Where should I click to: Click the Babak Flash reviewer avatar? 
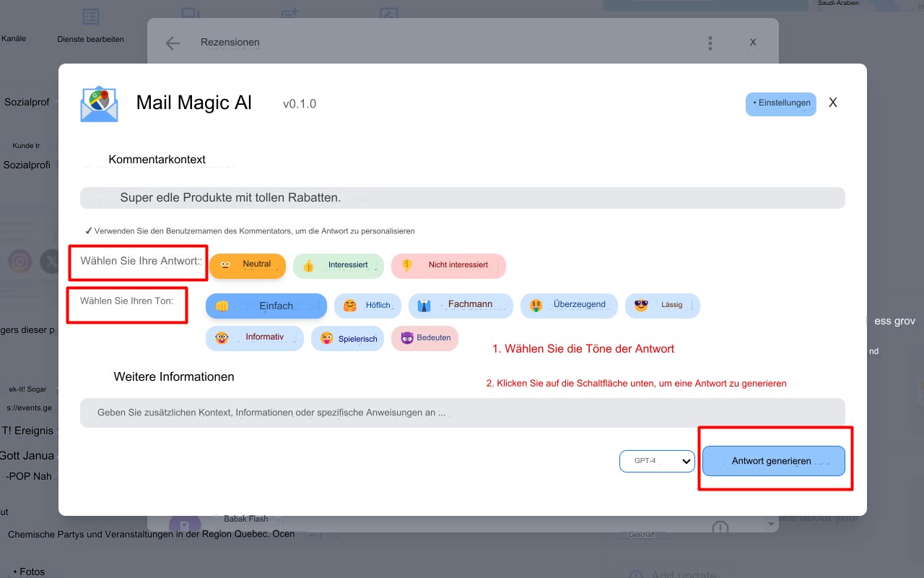185,526
